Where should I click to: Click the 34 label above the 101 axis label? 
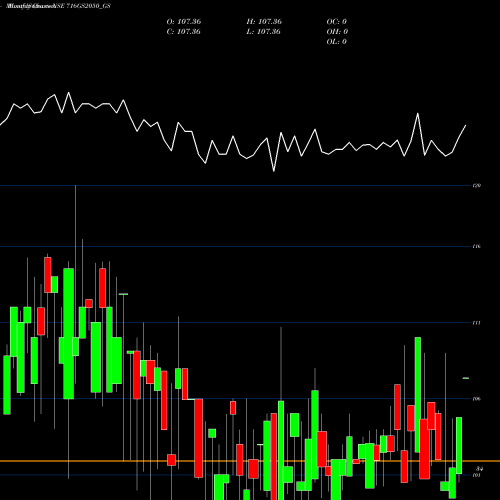pyautogui.click(x=479, y=469)
